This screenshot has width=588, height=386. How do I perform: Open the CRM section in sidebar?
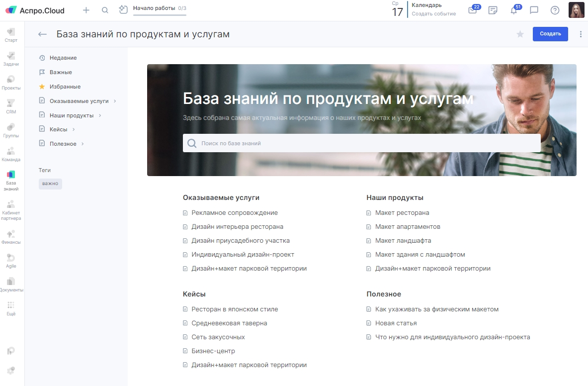(x=11, y=106)
